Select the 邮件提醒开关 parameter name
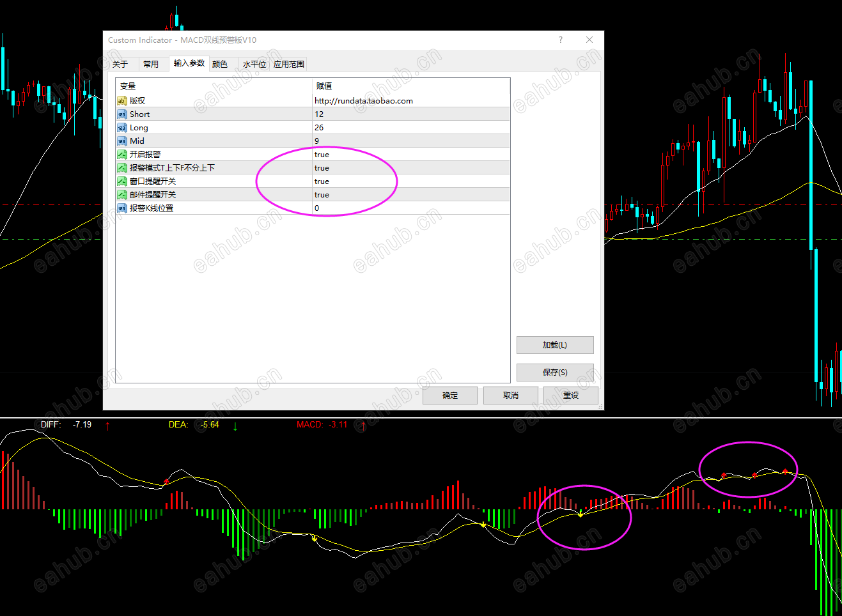Screen dimensions: 842x616 [153, 195]
